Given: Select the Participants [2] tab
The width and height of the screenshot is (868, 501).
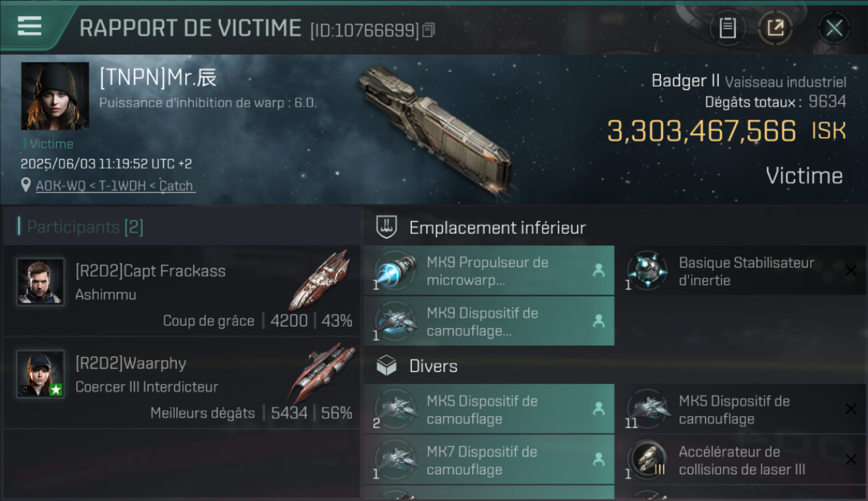Looking at the screenshot, I should (x=85, y=227).
